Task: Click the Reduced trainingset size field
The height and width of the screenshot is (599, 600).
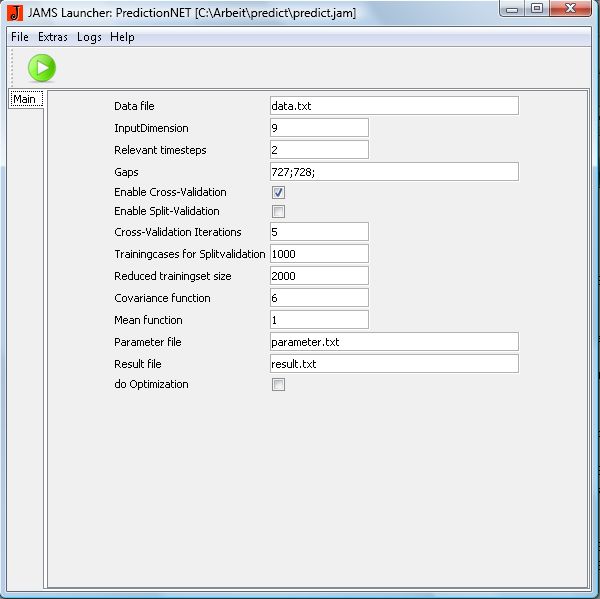Action: tap(319, 276)
